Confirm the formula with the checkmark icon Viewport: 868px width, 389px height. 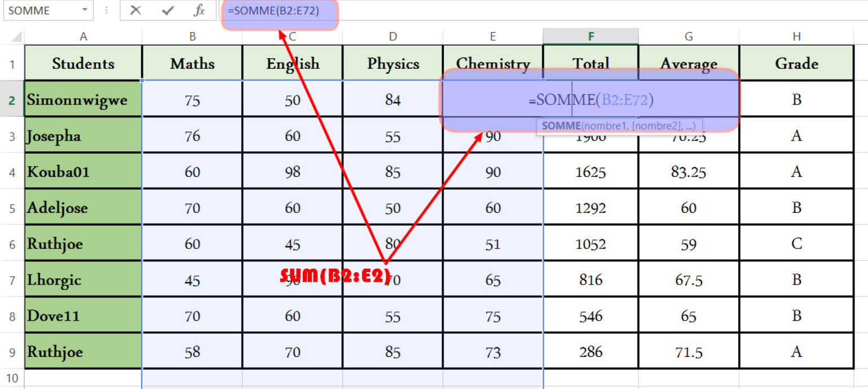[168, 10]
